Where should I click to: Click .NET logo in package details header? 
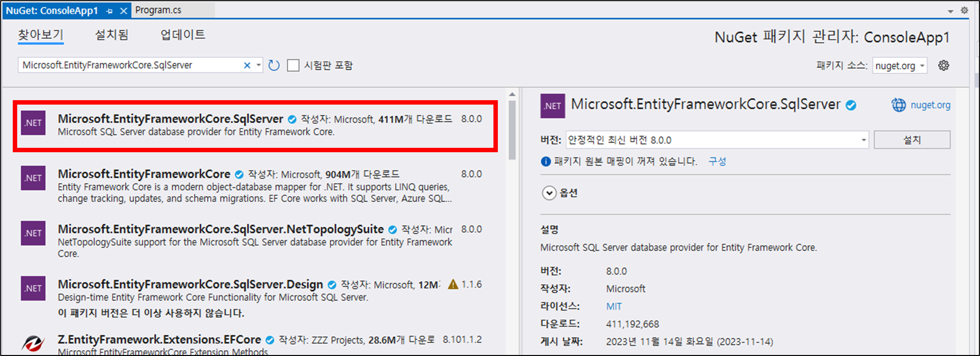pyautogui.click(x=552, y=106)
